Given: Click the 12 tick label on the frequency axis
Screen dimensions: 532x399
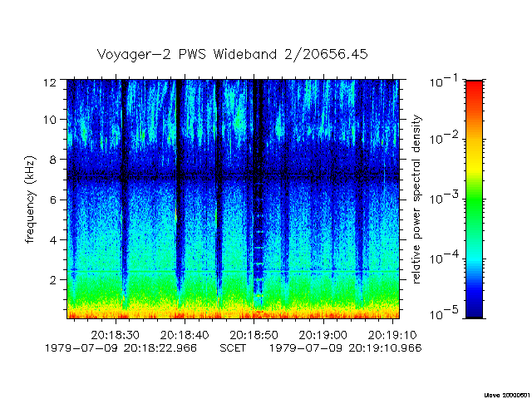Looking at the screenshot, I should click(50, 82).
